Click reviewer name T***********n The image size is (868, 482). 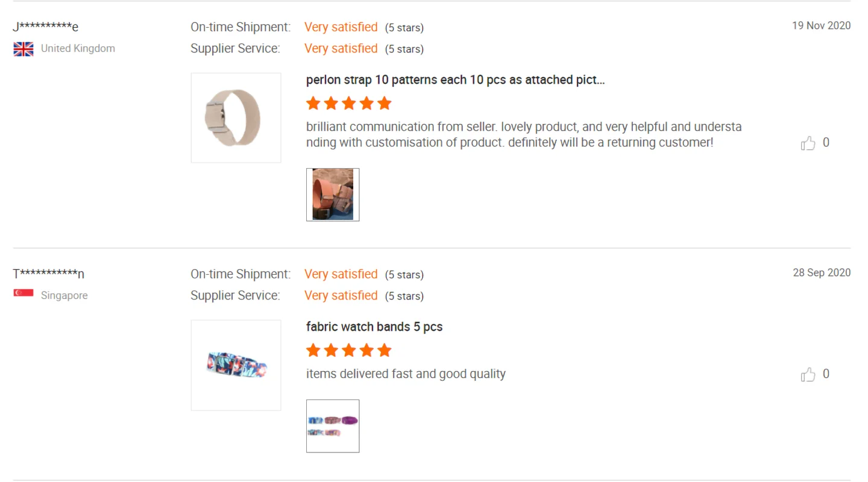pos(48,274)
